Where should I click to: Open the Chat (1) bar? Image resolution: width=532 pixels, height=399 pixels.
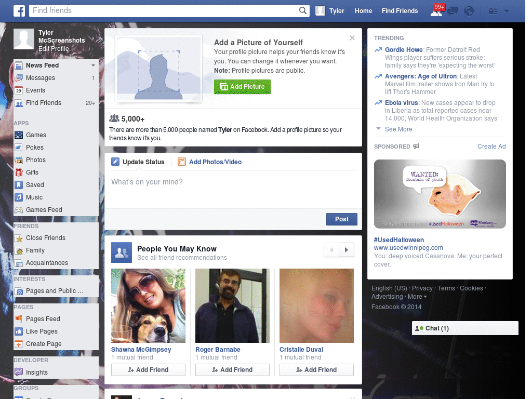tap(465, 328)
